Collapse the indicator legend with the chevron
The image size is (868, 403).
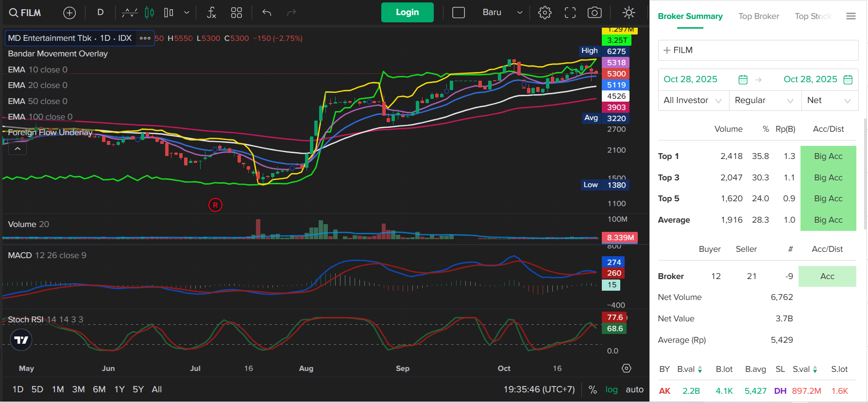tap(17, 149)
